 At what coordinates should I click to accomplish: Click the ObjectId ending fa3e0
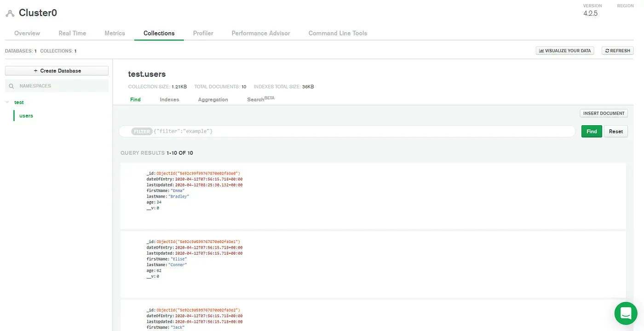click(x=198, y=174)
